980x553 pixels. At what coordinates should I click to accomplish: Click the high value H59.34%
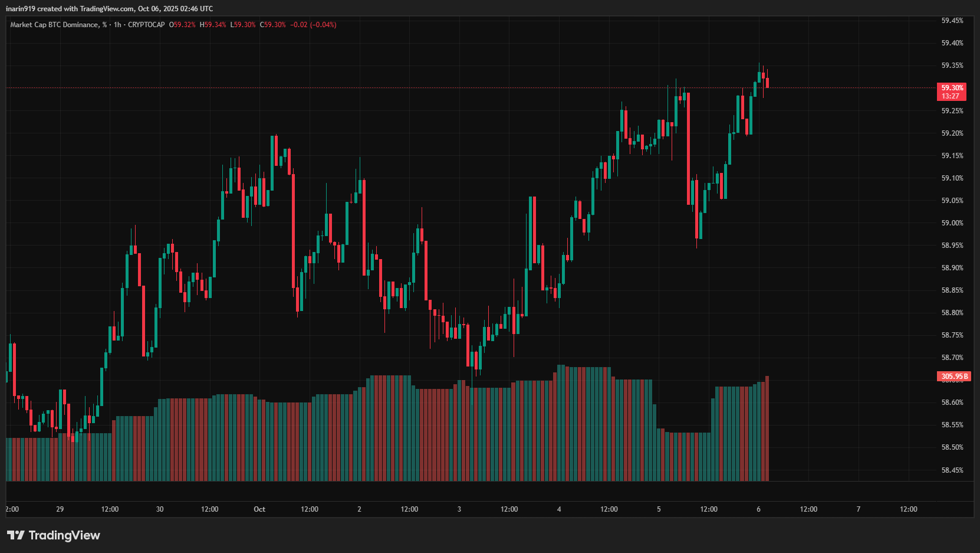213,25
